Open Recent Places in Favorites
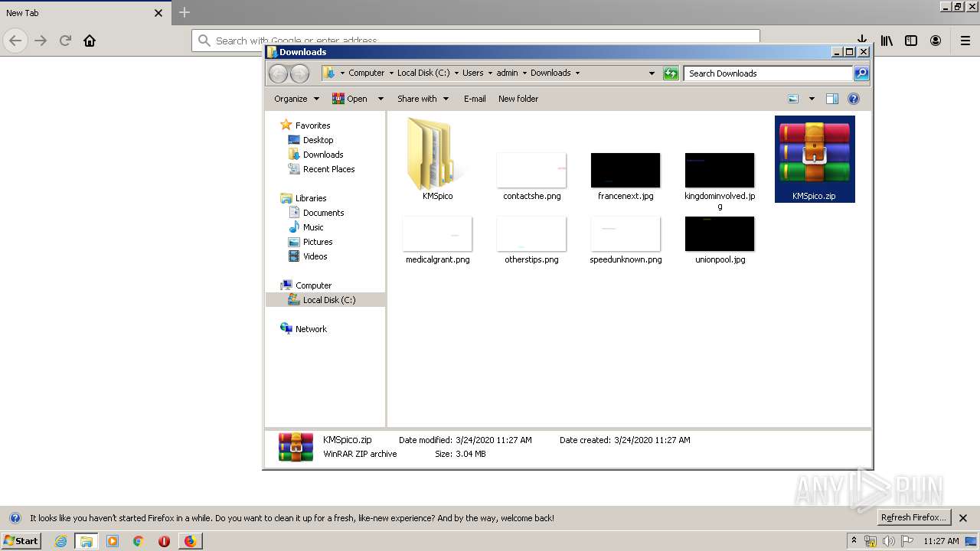Screen dimensions: 980x551 [322, 169]
